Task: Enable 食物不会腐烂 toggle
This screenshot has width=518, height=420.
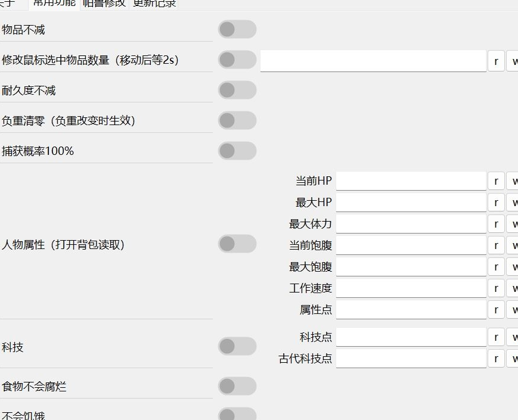Action: click(237, 386)
